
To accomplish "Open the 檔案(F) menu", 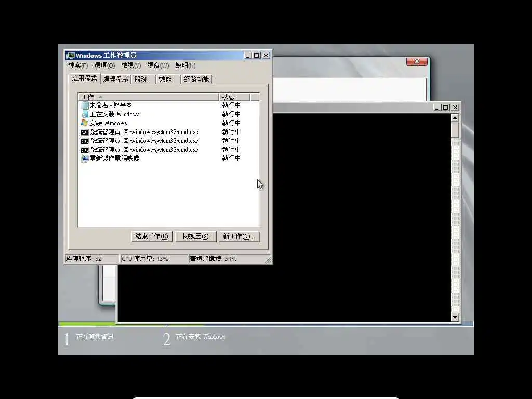I will (x=78, y=65).
